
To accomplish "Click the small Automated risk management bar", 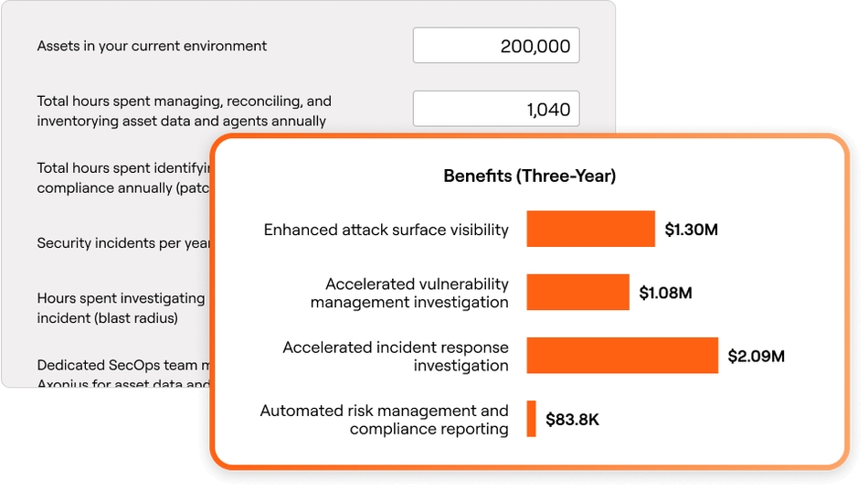I will [x=532, y=419].
